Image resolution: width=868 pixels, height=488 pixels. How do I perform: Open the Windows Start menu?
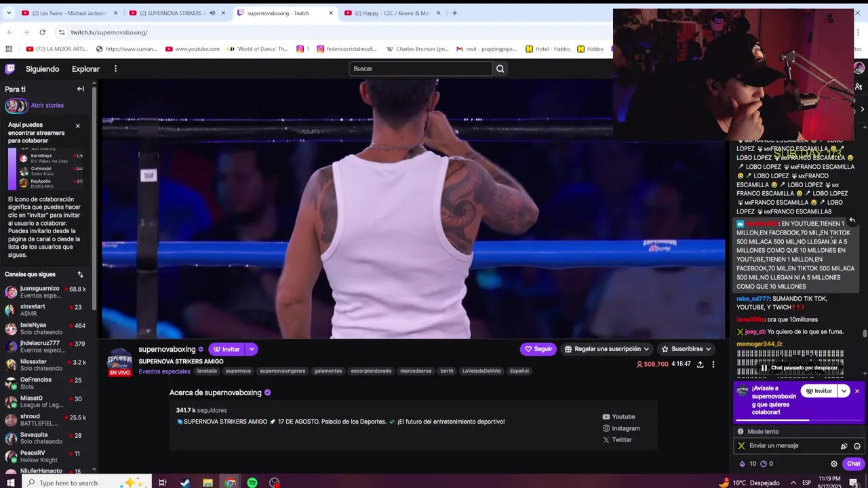[11, 483]
